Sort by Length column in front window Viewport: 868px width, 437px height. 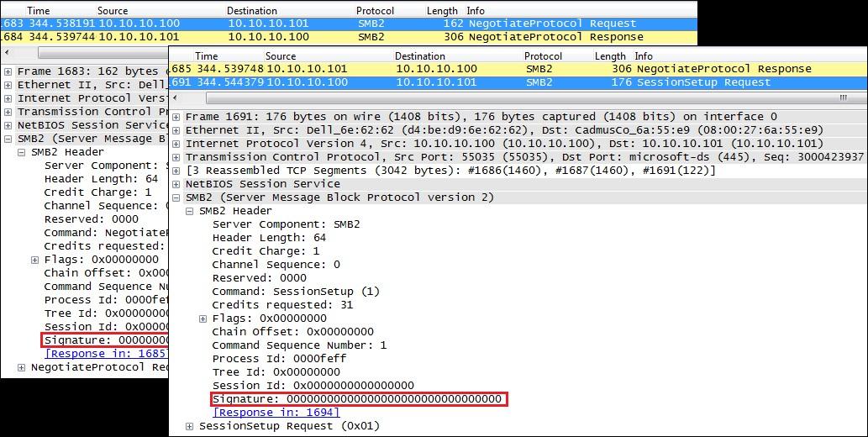click(610, 56)
